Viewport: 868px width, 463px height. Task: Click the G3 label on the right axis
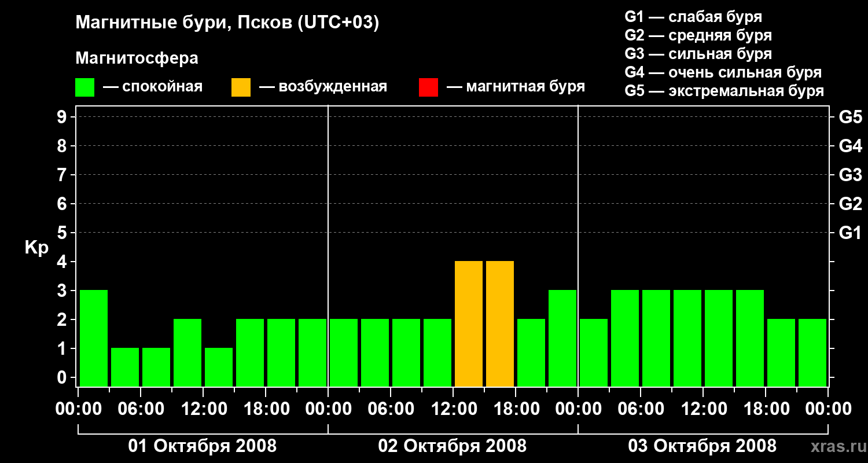click(x=850, y=175)
